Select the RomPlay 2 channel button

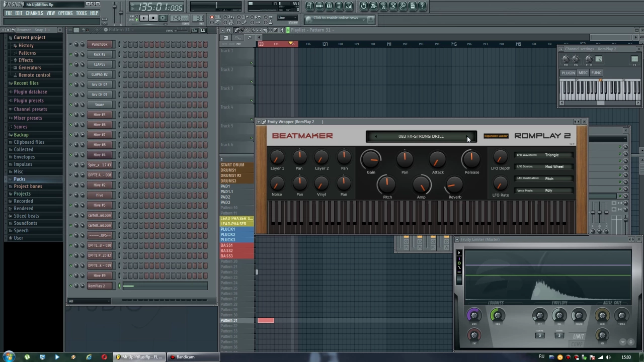tap(100, 286)
